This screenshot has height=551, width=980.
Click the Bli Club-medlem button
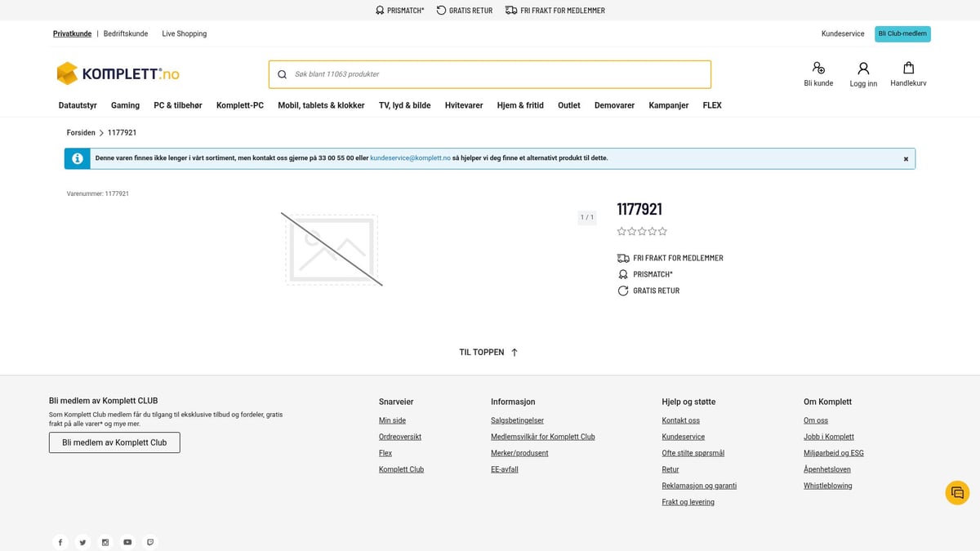click(x=902, y=33)
